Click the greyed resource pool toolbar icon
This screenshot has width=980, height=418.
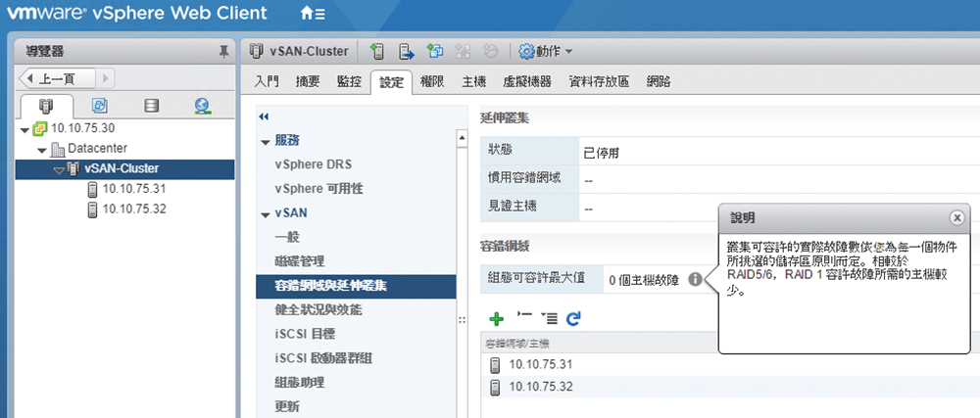click(491, 51)
